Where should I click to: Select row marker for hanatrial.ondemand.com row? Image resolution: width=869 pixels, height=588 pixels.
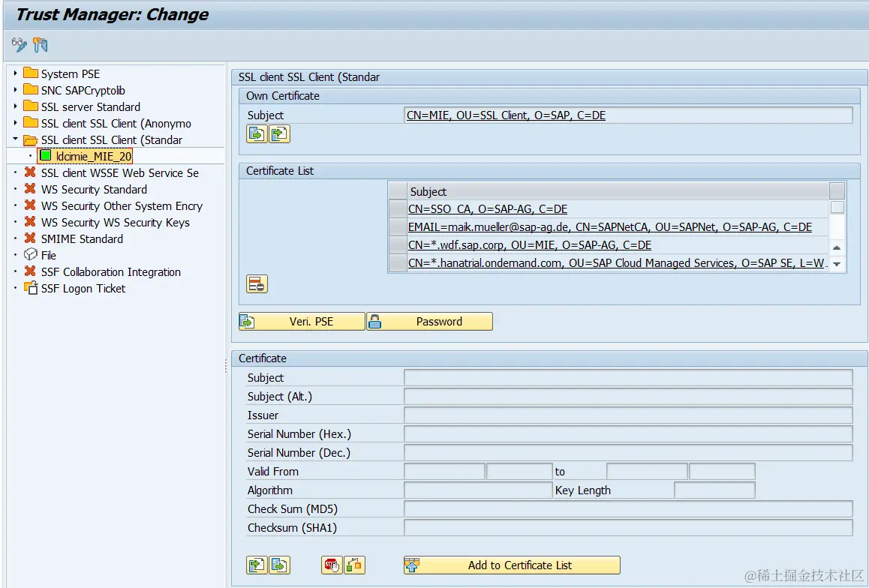pyautogui.click(x=398, y=263)
